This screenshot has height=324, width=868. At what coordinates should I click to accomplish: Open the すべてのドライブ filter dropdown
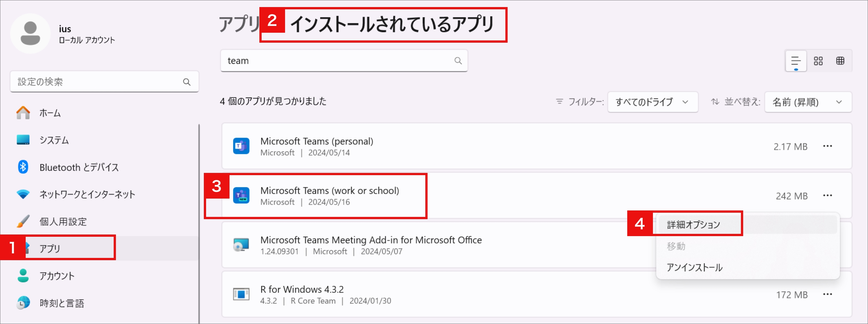coord(653,102)
